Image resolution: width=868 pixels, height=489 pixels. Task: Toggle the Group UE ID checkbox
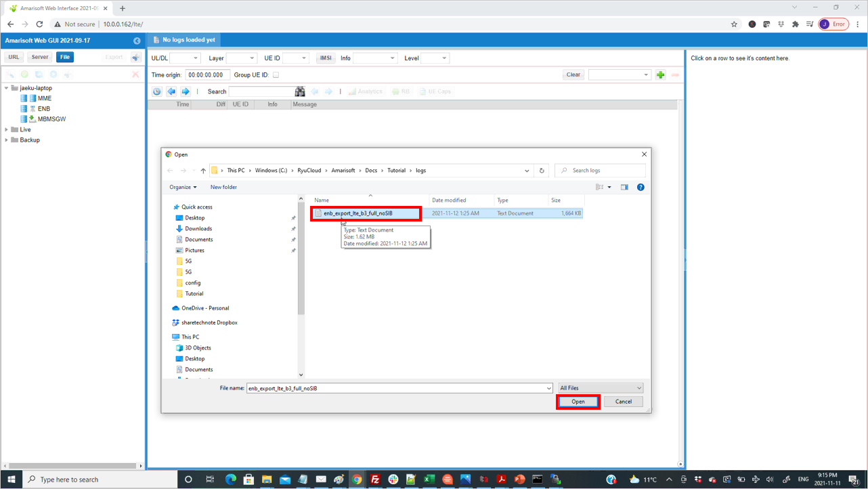(276, 75)
